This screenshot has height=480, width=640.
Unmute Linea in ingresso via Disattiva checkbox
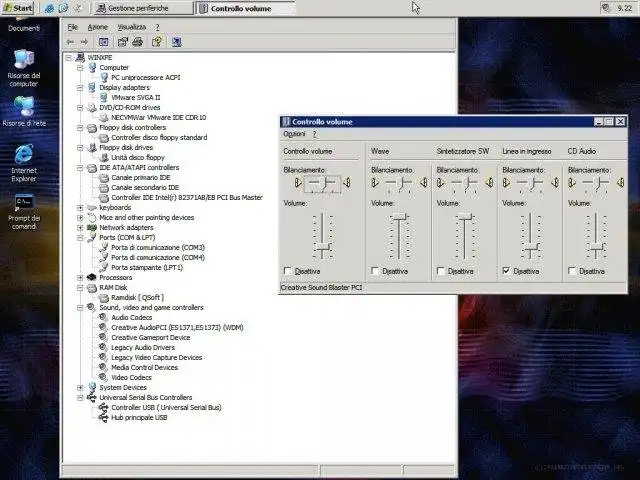tap(507, 271)
